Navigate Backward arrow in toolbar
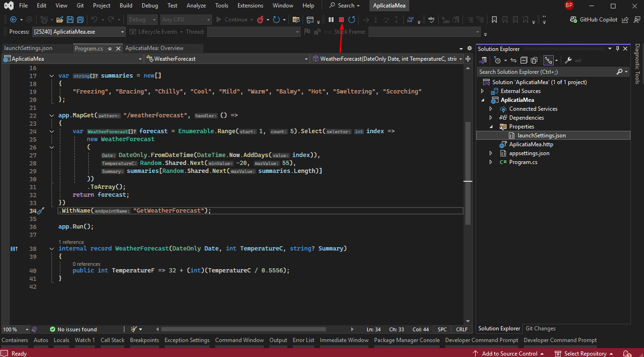This screenshot has width=644, height=357. 13,20
